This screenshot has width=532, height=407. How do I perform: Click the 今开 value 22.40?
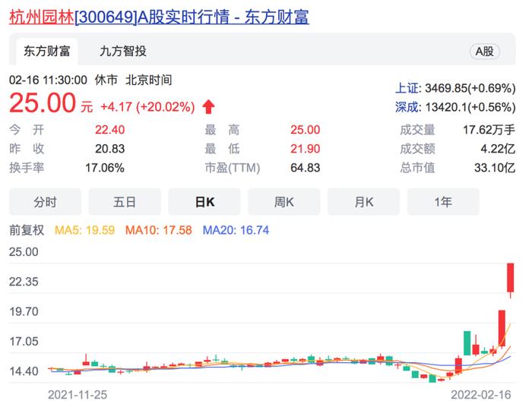(110, 130)
